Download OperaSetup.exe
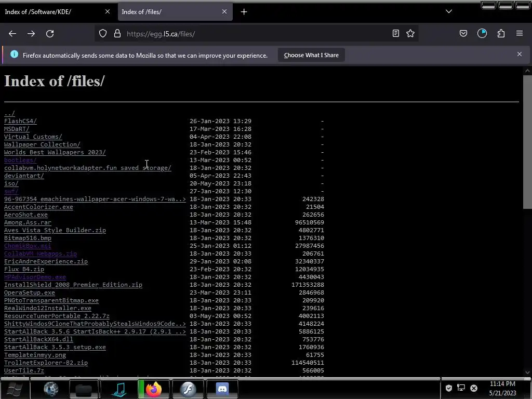The width and height of the screenshot is (532, 399). [30, 293]
